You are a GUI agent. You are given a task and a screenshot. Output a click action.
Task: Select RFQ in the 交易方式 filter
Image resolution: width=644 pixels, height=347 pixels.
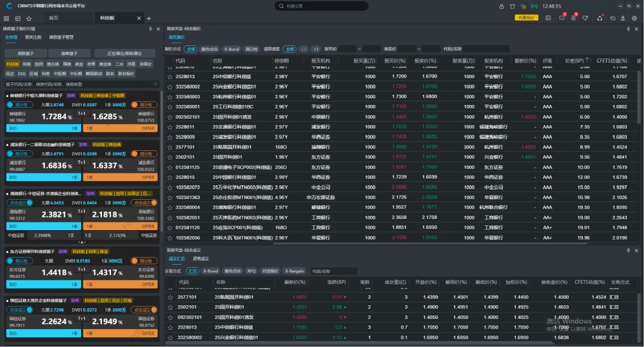[252, 271]
